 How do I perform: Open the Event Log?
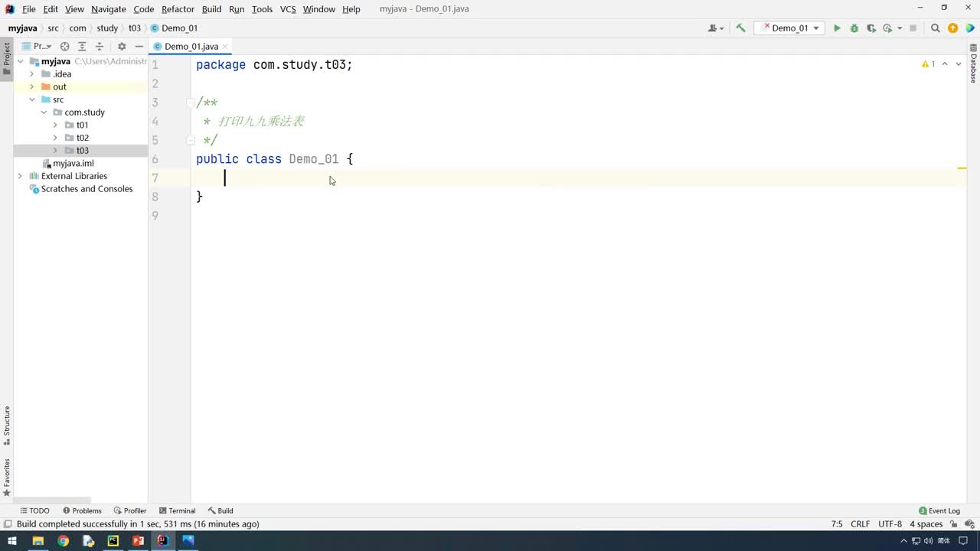point(939,510)
